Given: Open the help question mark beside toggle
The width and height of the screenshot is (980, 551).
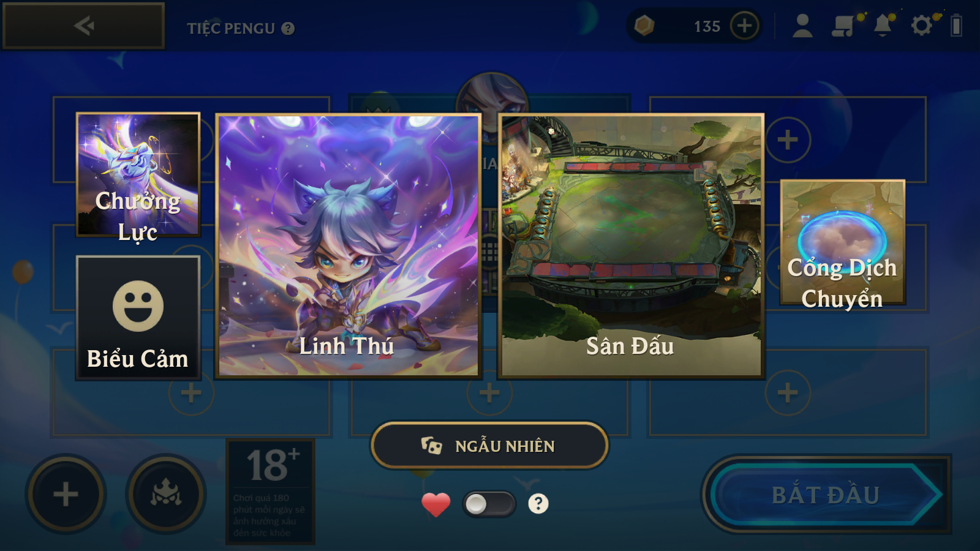Looking at the screenshot, I should [x=538, y=504].
